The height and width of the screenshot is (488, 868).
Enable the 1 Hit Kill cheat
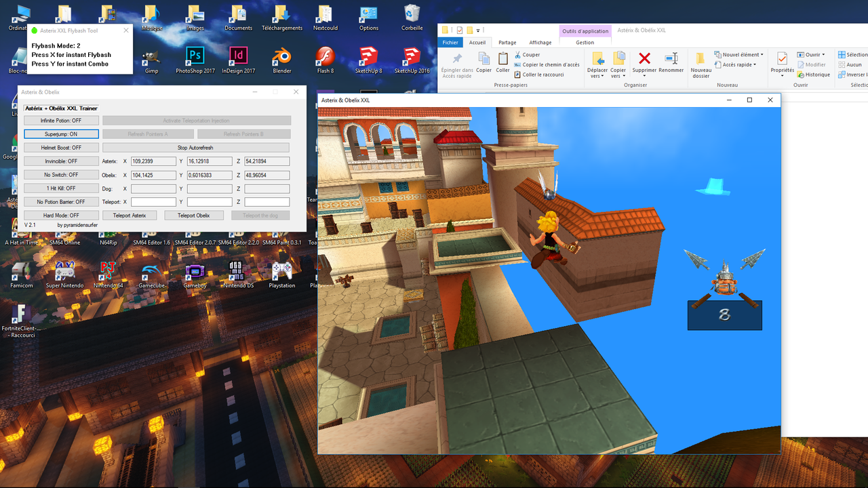[x=61, y=188]
